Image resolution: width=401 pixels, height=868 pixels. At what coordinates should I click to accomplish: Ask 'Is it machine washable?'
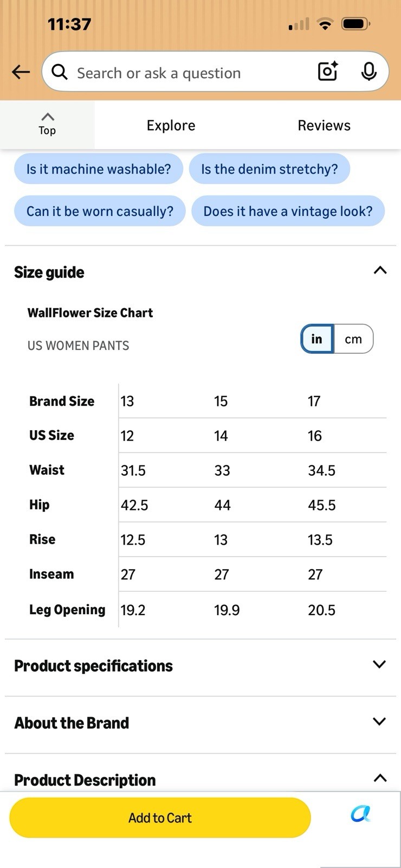(x=99, y=169)
